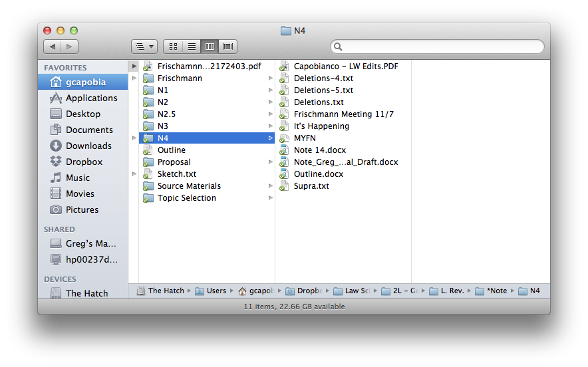Screen dimensions: 588x367
Task: Select Capobianco - LW Edits.PDF
Action: (x=343, y=66)
